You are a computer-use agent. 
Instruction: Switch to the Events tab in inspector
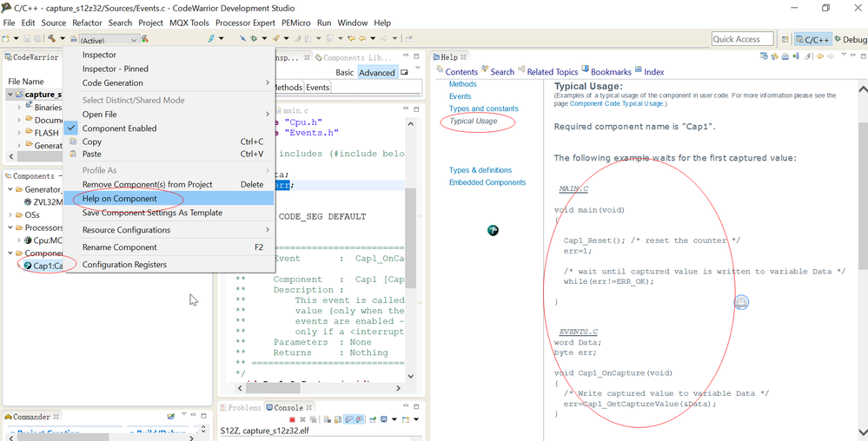[317, 88]
